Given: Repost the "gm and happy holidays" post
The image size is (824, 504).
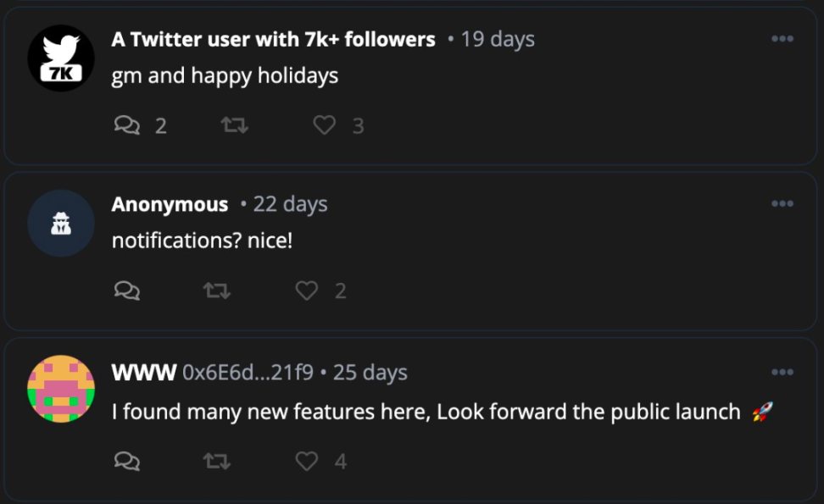Looking at the screenshot, I should [x=234, y=125].
